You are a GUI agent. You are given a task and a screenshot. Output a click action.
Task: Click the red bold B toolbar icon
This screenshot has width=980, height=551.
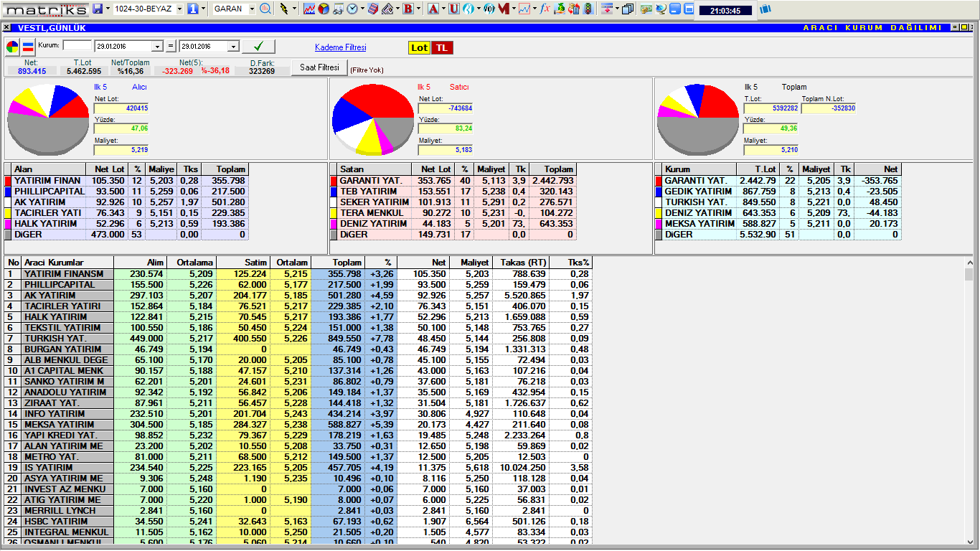pyautogui.click(x=408, y=9)
